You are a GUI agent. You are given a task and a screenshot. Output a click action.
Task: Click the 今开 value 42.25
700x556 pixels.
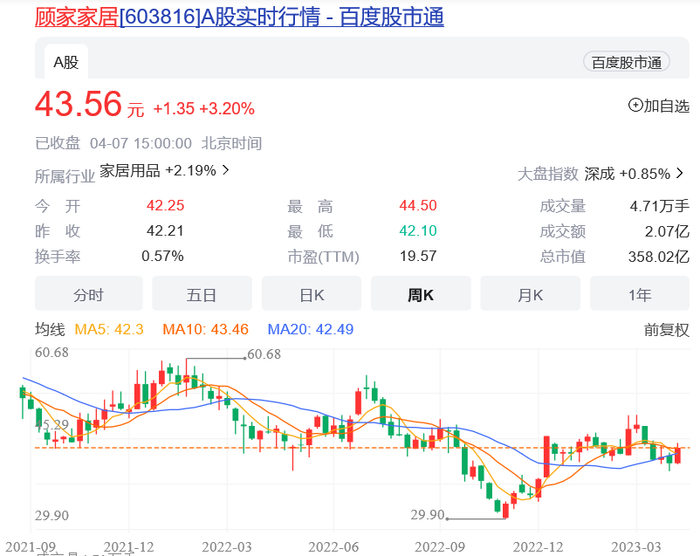click(165, 205)
